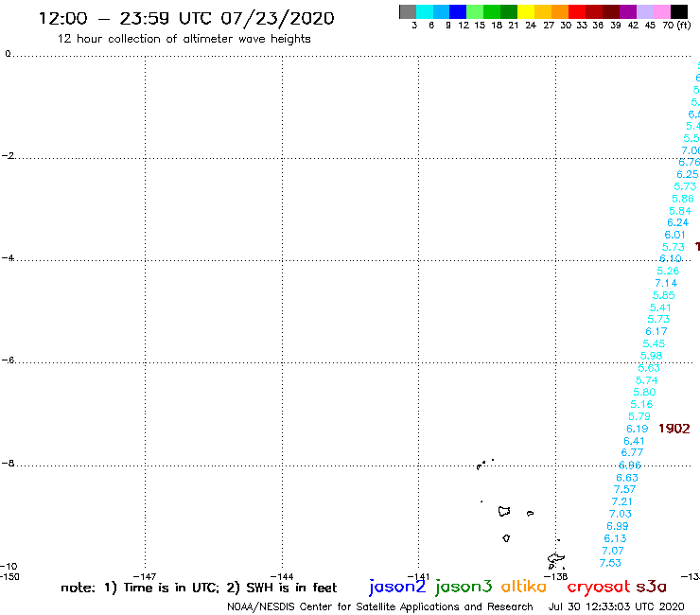
Task: Click the wave height value 5.80
Action: 644,392
